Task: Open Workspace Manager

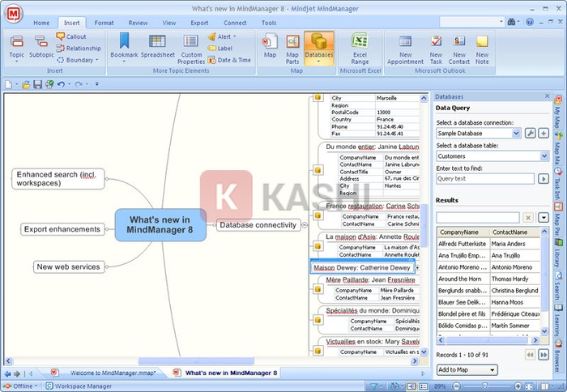Action: pyautogui.click(x=79, y=386)
